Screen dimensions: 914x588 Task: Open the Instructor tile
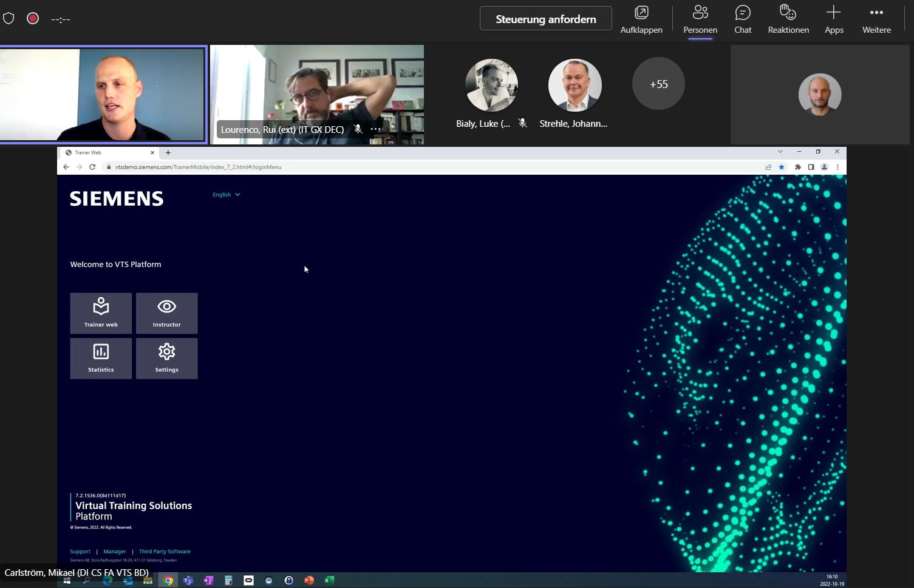[x=166, y=313]
